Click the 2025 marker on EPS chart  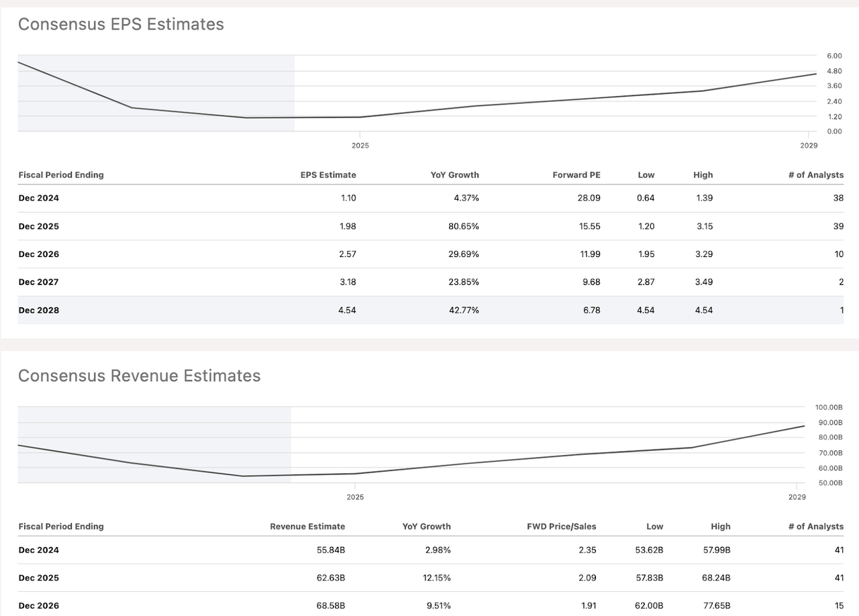click(x=360, y=145)
